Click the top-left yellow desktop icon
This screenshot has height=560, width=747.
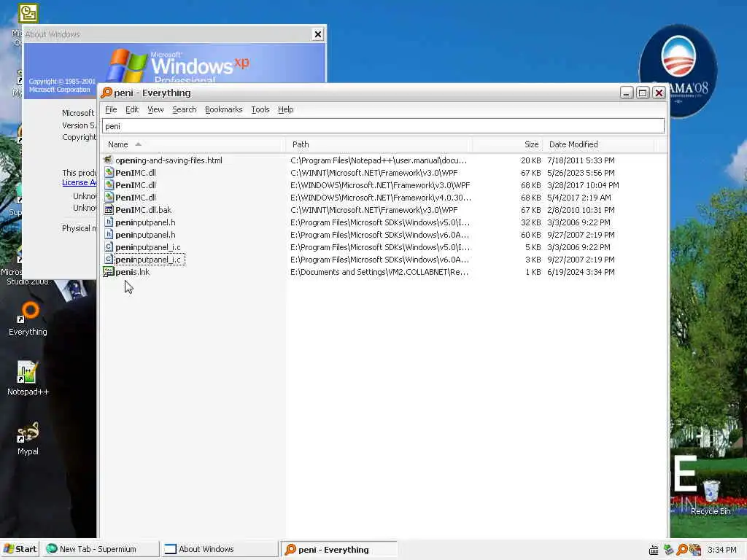28,13
